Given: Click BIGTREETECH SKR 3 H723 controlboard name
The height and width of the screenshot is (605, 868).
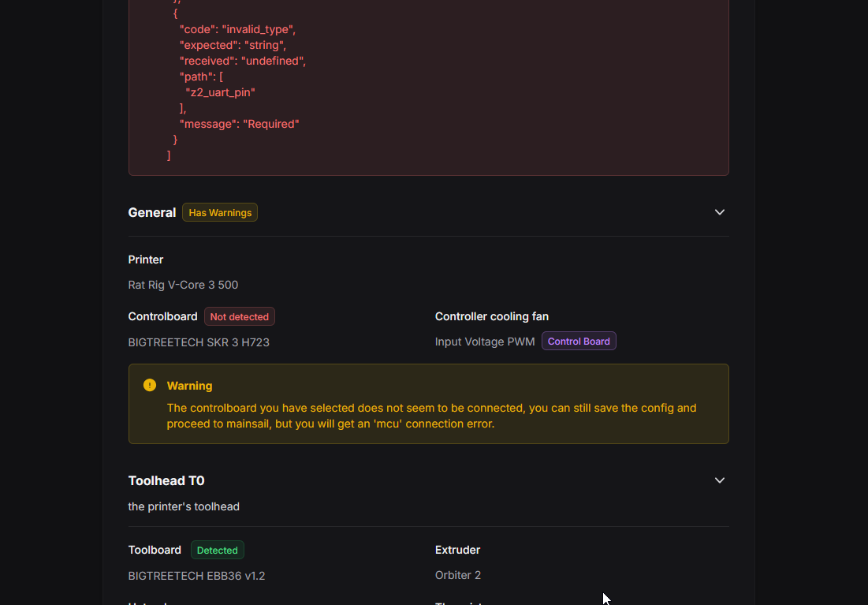Looking at the screenshot, I should (x=199, y=342).
